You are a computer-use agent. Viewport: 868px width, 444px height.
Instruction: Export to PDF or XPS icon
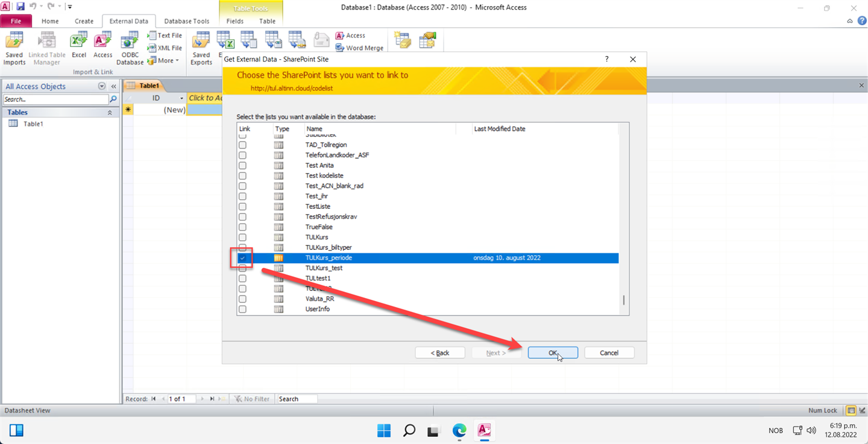coord(297,40)
